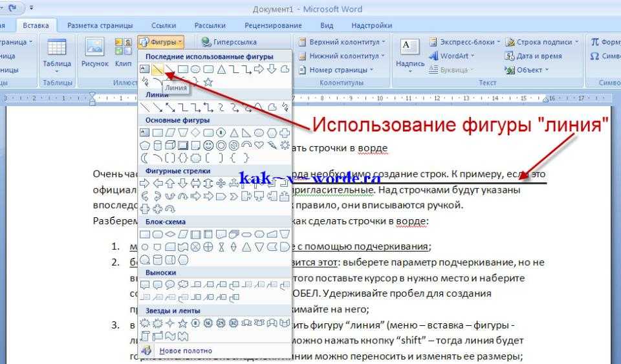The width and height of the screenshot is (621, 364).
Task: Open Номер страницы page number dropdown
Action: coord(336,70)
